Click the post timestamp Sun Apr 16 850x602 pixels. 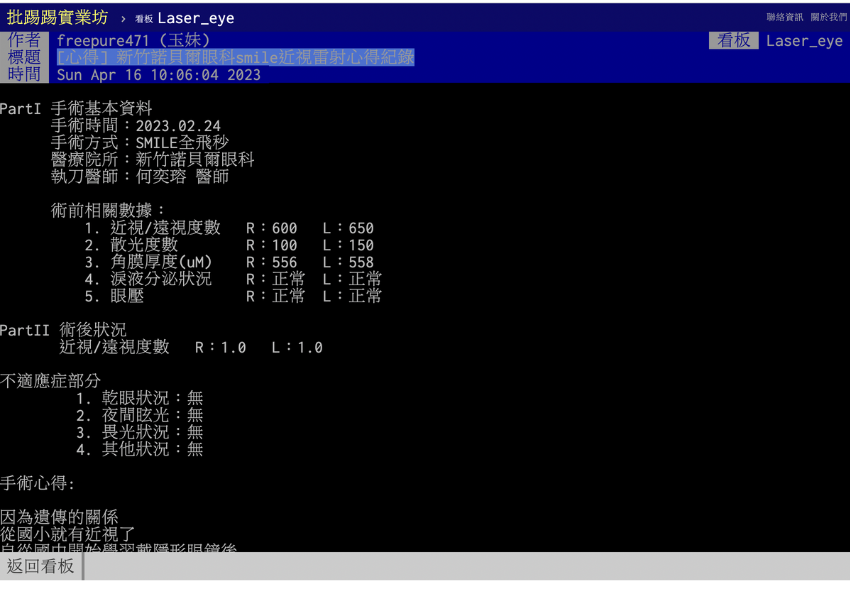[158, 75]
